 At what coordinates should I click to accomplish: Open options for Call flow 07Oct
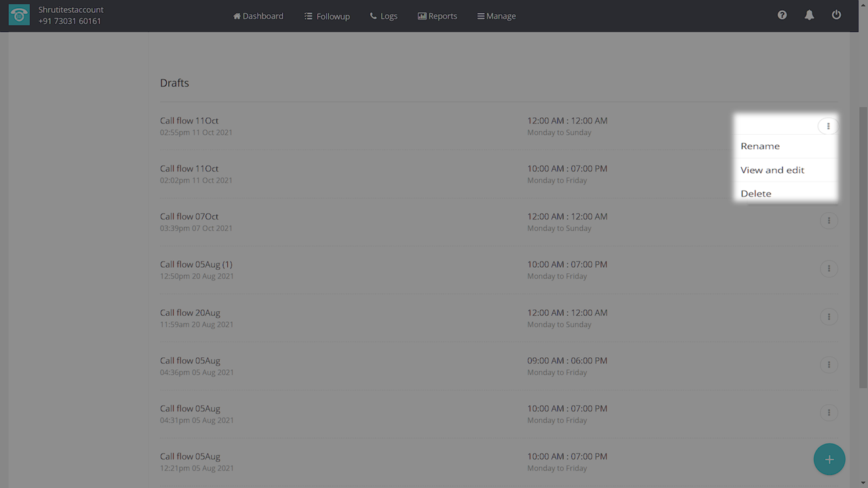coord(828,221)
